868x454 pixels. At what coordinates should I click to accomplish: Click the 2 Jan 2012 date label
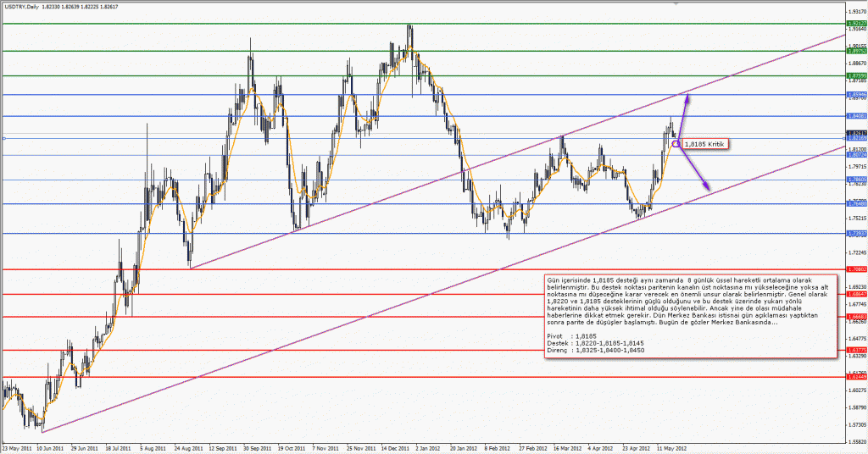[428, 448]
